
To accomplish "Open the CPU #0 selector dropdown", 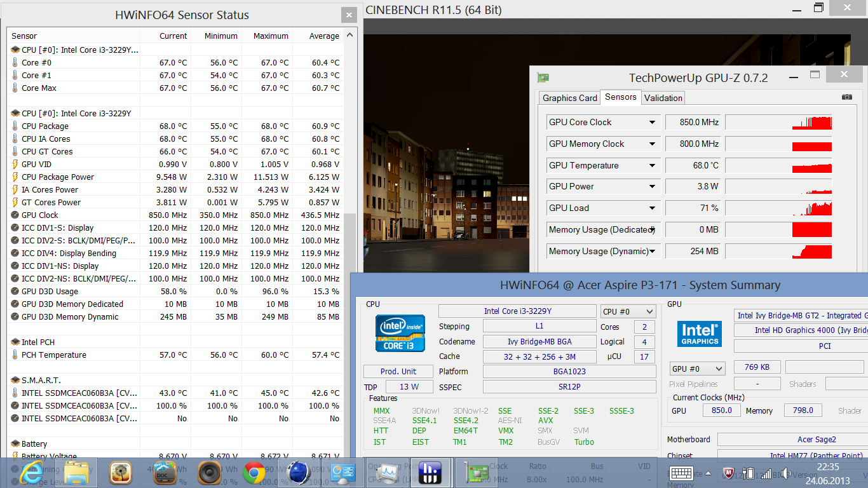I will coord(628,311).
